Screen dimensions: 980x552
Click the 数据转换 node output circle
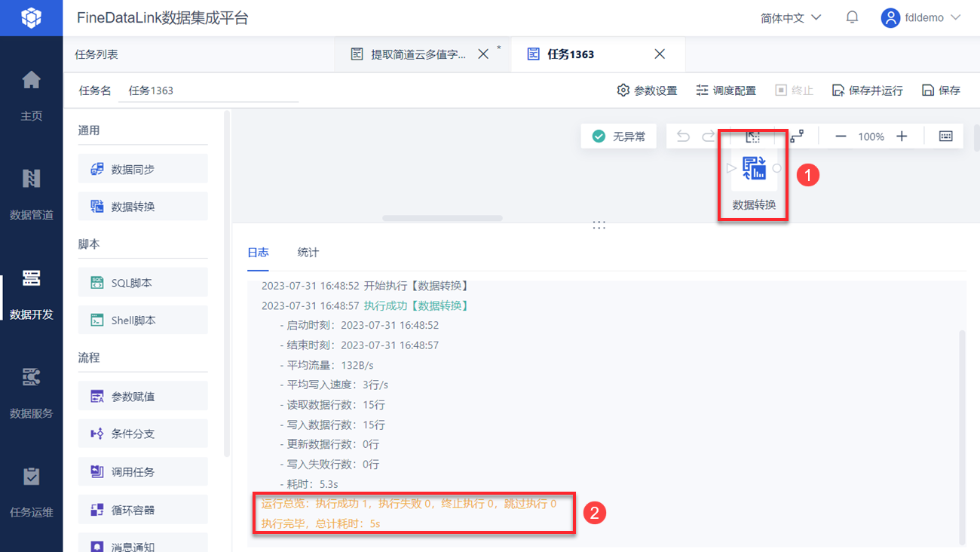click(x=777, y=168)
